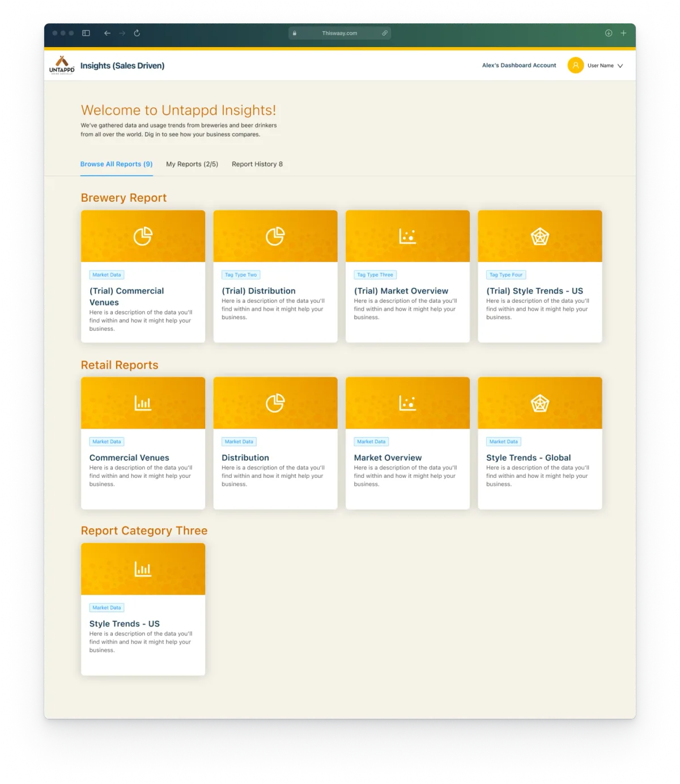The height and width of the screenshot is (784, 680).
Task: Click Insights (Sales Driven) header title
Action: [x=122, y=66]
